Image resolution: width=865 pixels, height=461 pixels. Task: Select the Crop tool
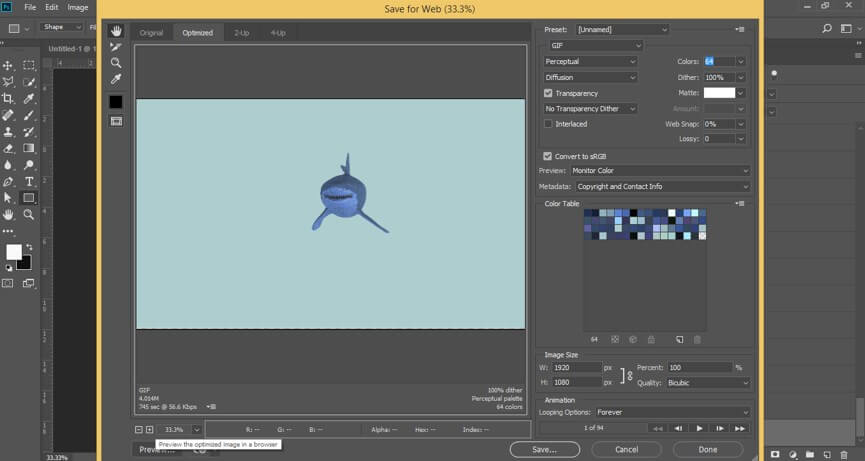point(8,99)
